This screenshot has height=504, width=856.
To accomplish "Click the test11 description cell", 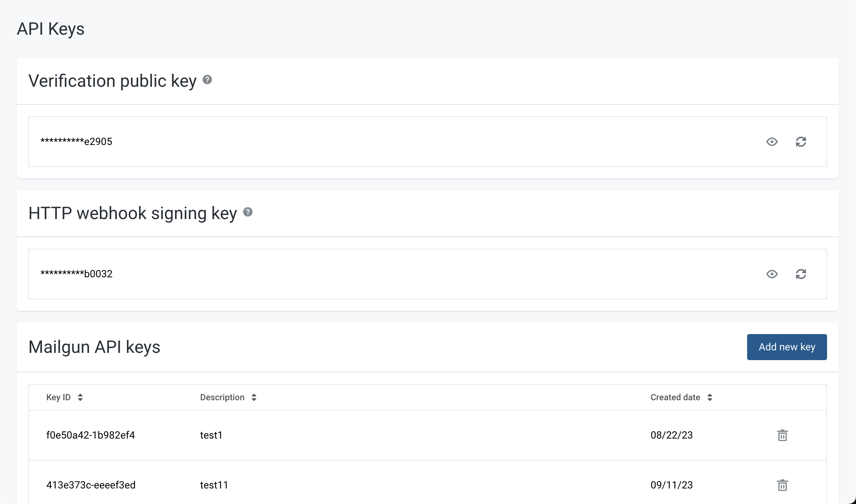I will (x=214, y=485).
